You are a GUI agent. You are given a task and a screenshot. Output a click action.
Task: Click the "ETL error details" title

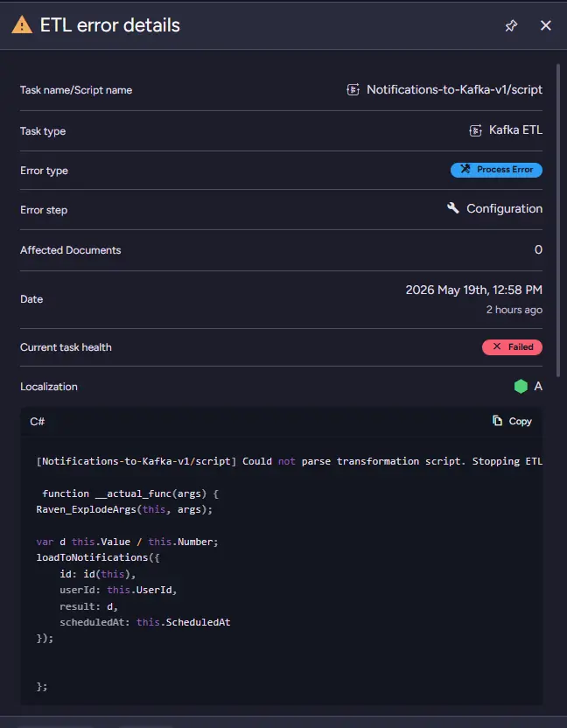tap(110, 25)
